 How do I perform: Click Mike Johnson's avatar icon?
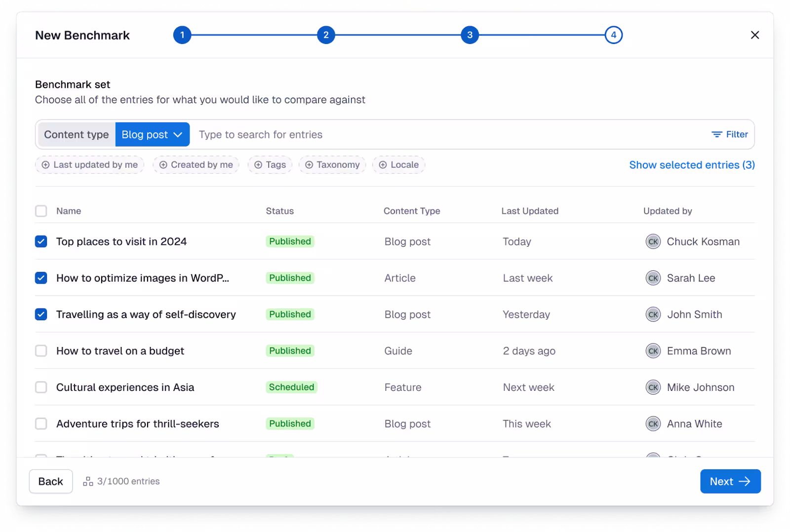click(653, 387)
